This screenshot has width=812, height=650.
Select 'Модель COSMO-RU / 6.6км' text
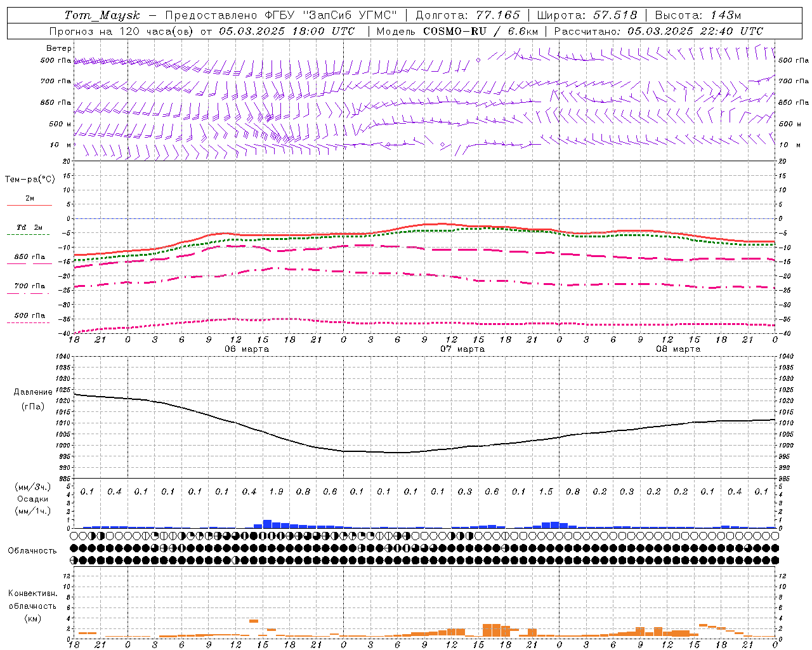tap(457, 31)
